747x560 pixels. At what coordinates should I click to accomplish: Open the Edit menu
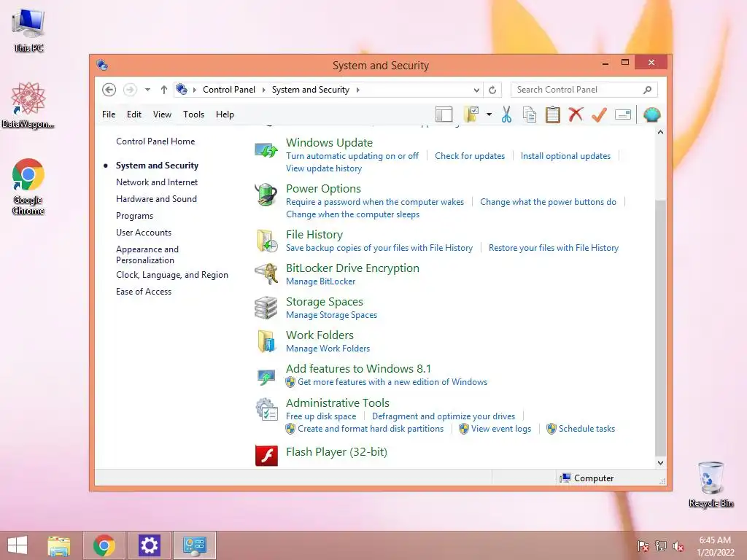click(x=134, y=114)
